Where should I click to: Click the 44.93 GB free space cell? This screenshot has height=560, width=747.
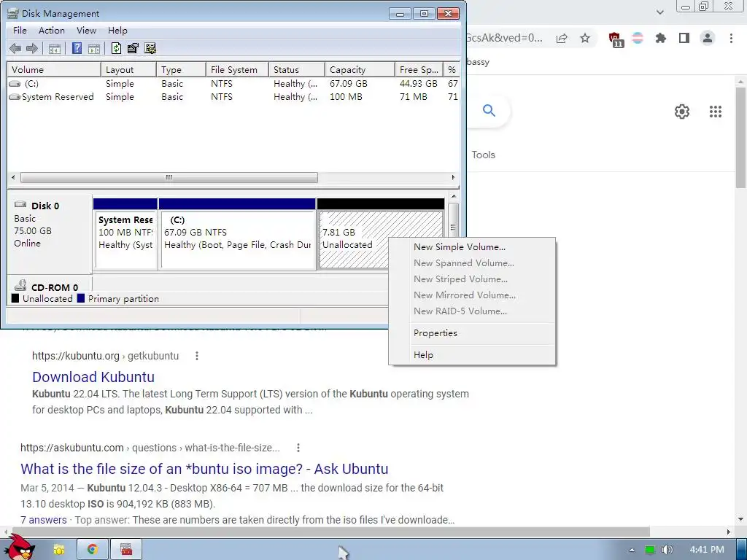(x=418, y=84)
